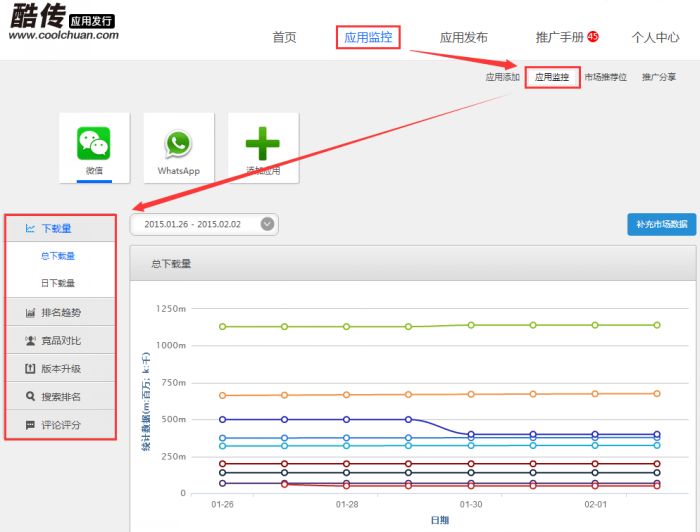The width and height of the screenshot is (700, 532).
Task: Open the 版本升级 sidebar section
Action: [x=60, y=368]
